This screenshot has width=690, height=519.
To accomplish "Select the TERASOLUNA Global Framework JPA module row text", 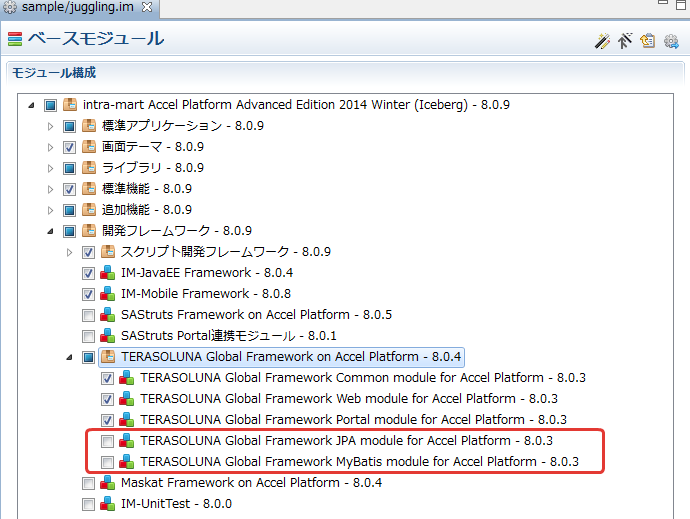I will coord(346,441).
